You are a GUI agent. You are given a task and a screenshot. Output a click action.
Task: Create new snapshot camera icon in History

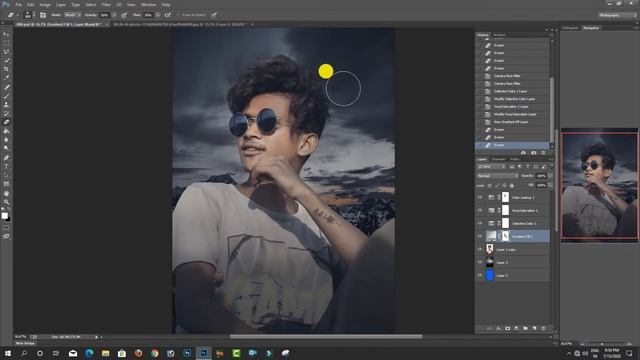coord(533,153)
